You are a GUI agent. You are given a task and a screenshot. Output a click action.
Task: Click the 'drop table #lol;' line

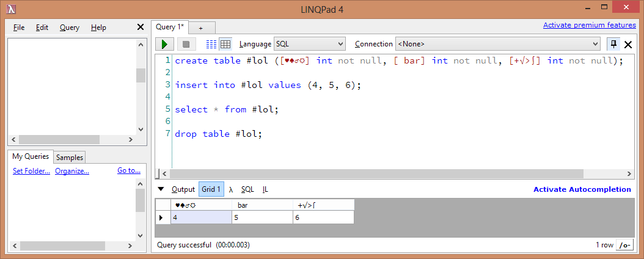(x=219, y=134)
